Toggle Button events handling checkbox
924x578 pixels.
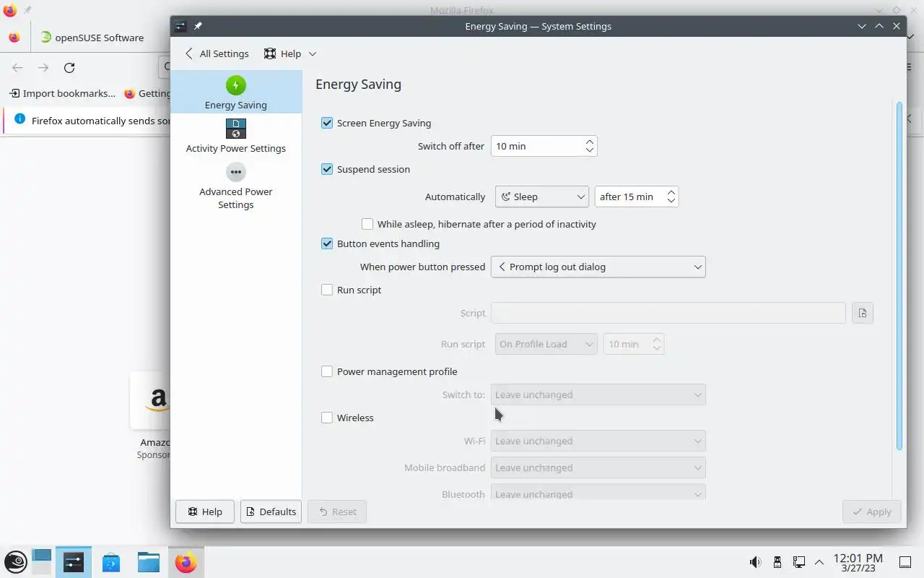click(327, 243)
